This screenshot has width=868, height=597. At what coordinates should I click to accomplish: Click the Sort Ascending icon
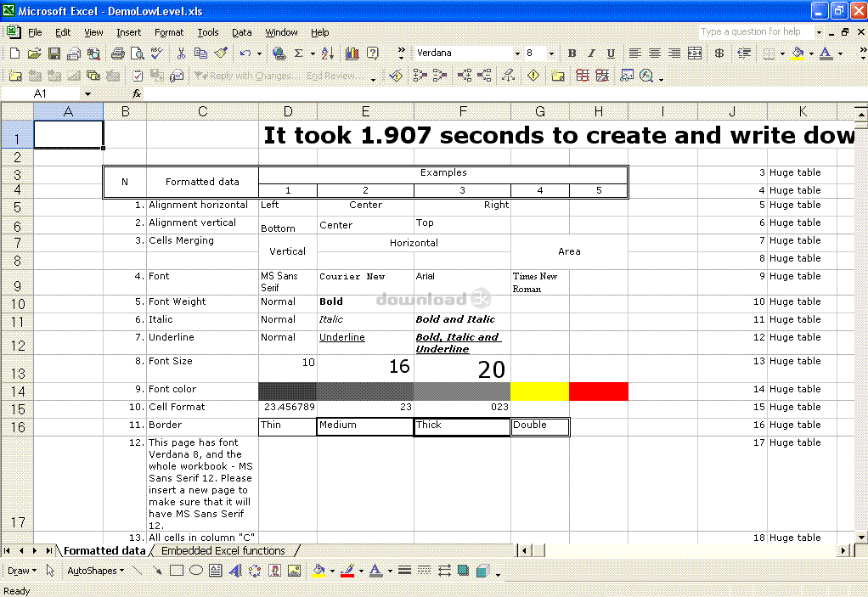[x=327, y=54]
